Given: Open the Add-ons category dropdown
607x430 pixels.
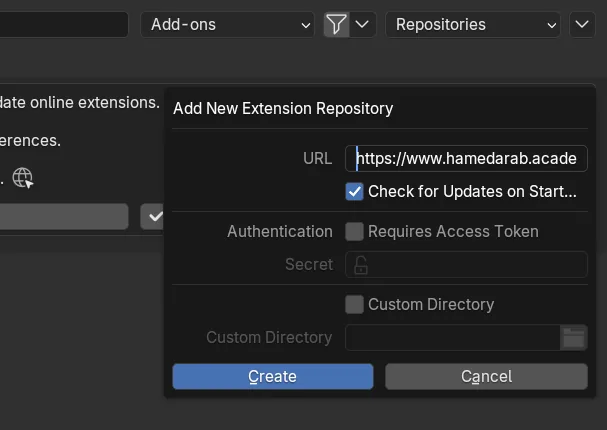Looking at the screenshot, I should coord(228,24).
